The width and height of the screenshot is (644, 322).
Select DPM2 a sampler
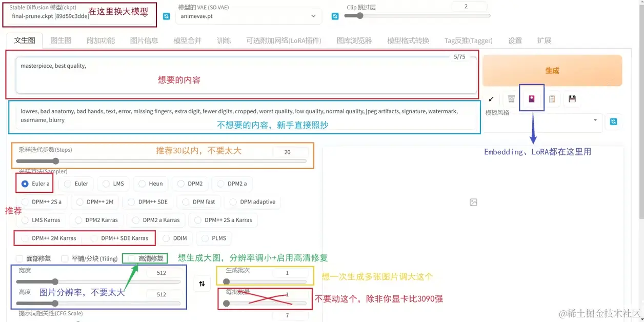(x=232, y=184)
